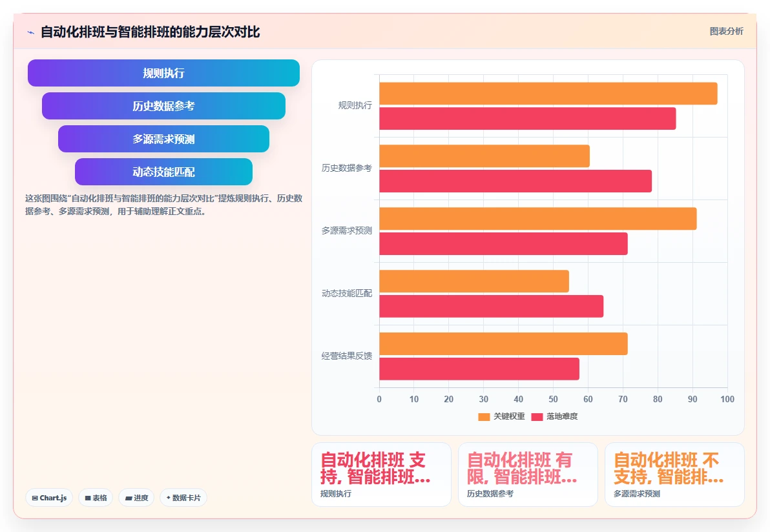Click the lightning icon beside the title
Screen dimensions: 770x532
click(x=31, y=32)
